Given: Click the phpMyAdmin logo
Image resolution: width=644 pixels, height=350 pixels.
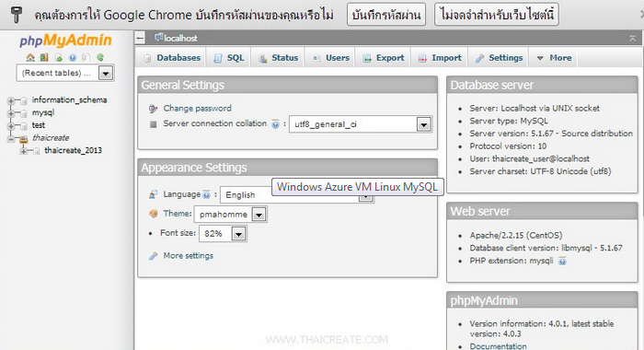Looking at the screenshot, I should 65,41.
